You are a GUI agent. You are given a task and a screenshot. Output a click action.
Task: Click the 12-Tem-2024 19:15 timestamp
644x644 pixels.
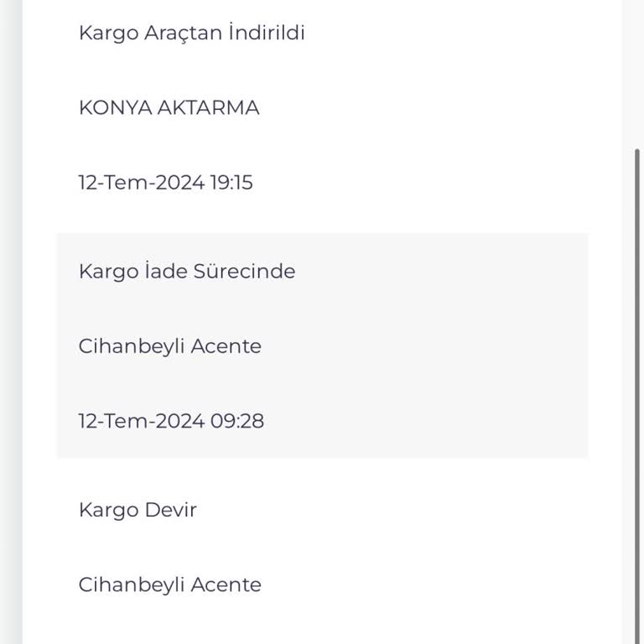click(165, 183)
